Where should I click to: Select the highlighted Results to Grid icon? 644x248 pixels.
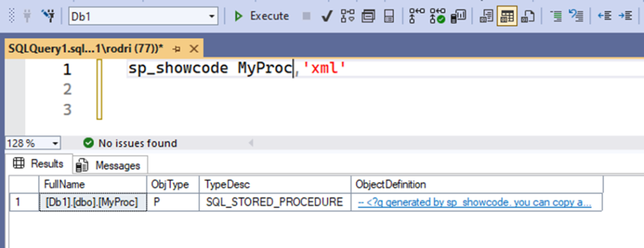(x=507, y=16)
